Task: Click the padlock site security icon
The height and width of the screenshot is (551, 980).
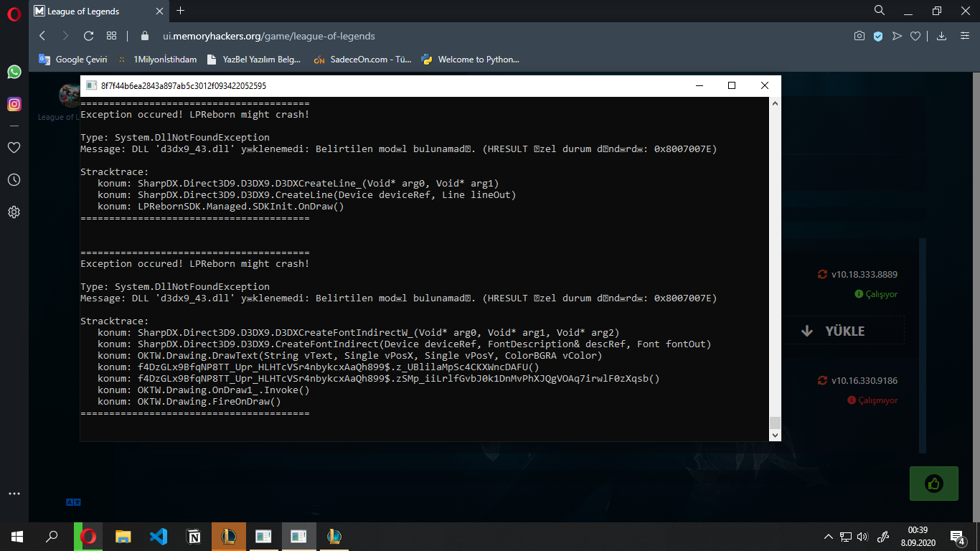Action: (x=145, y=36)
